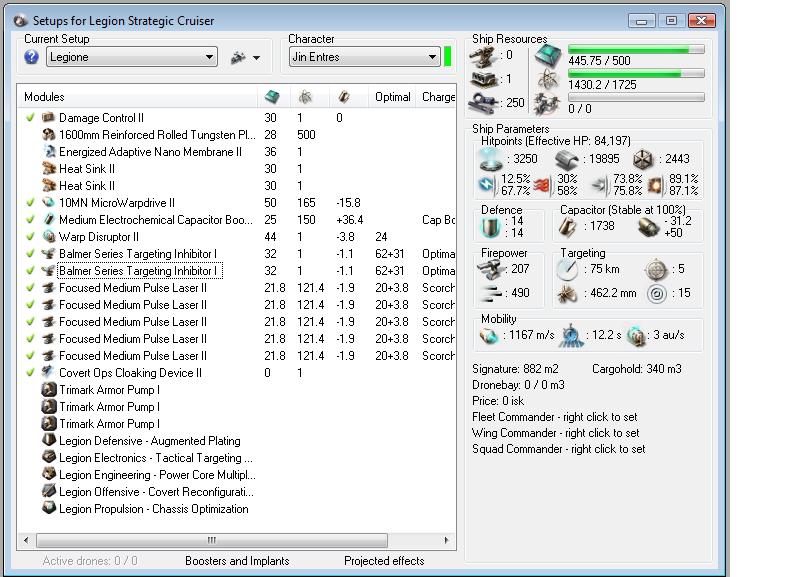Image resolution: width=800 pixels, height=577 pixels.
Task: Click the Cargohold: 340 m3 text
Action: coord(637,369)
